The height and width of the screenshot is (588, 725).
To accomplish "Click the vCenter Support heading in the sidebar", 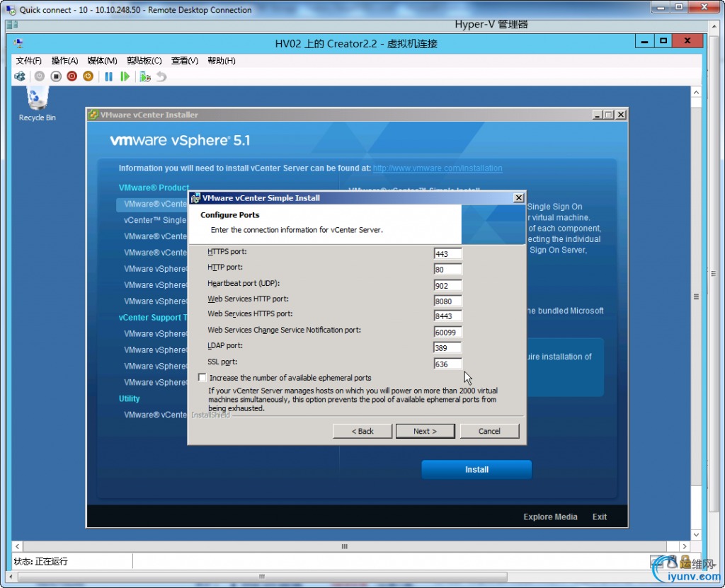I will coord(153,317).
